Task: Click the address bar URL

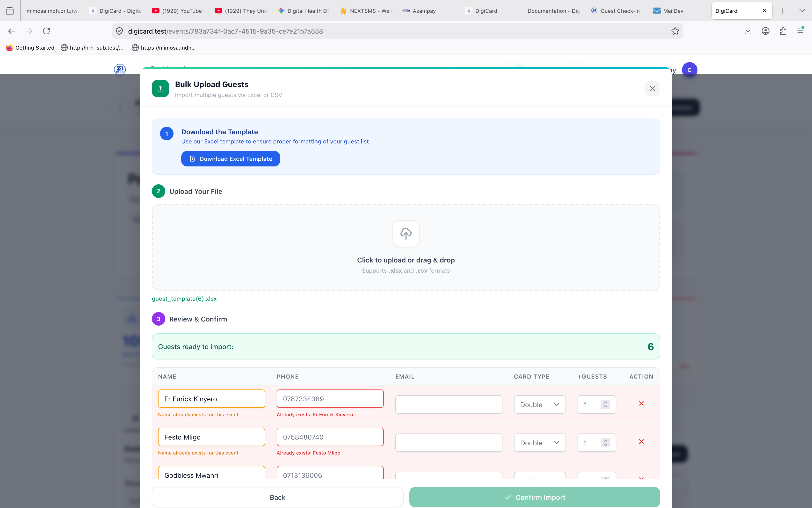Action: (225, 31)
